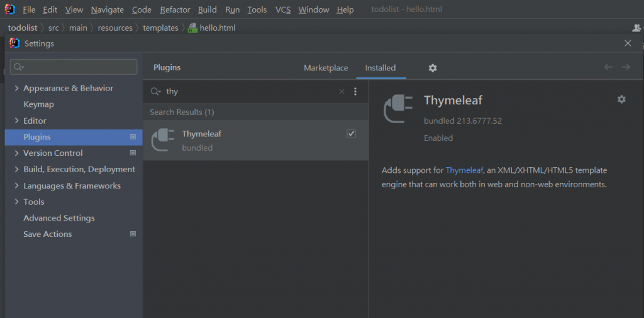The width and height of the screenshot is (644, 318).
Task: Open the Run menu
Action: [233, 9]
